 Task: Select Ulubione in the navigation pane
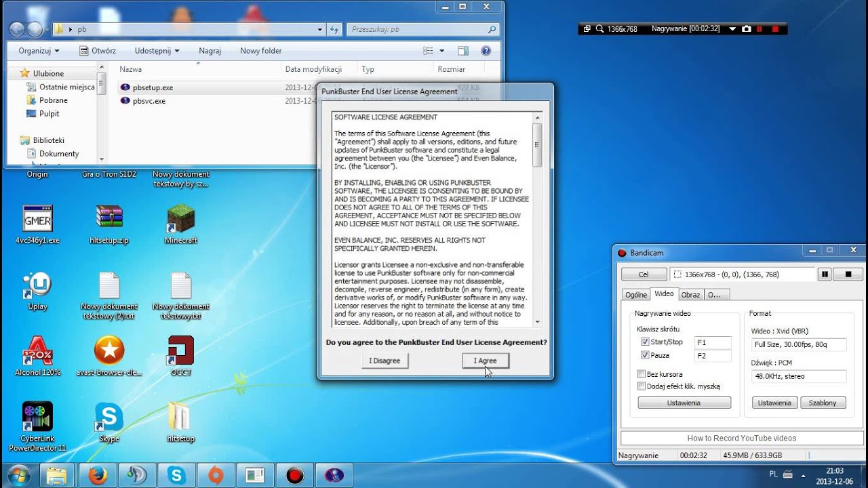(48, 73)
